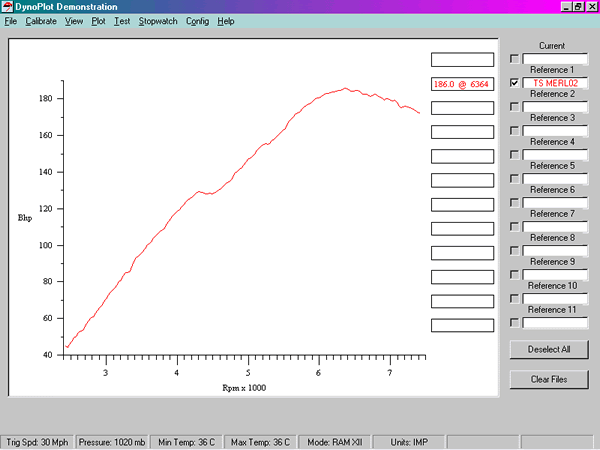The height and width of the screenshot is (450, 600).
Task: Open the File menu
Action: point(10,21)
